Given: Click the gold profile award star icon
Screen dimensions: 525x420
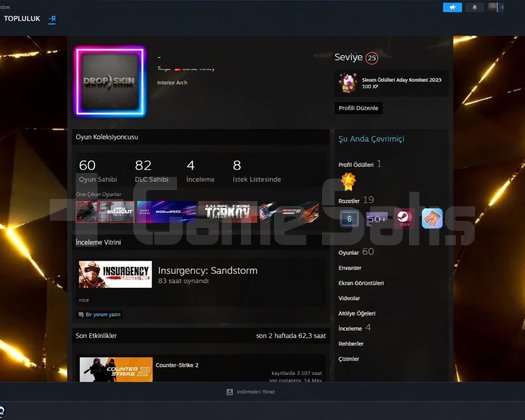Looking at the screenshot, I should 348,182.
